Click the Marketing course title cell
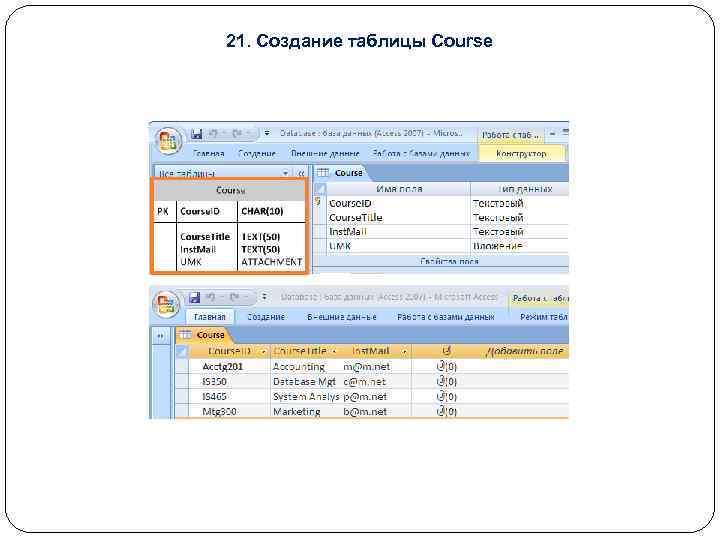 [x=297, y=412]
